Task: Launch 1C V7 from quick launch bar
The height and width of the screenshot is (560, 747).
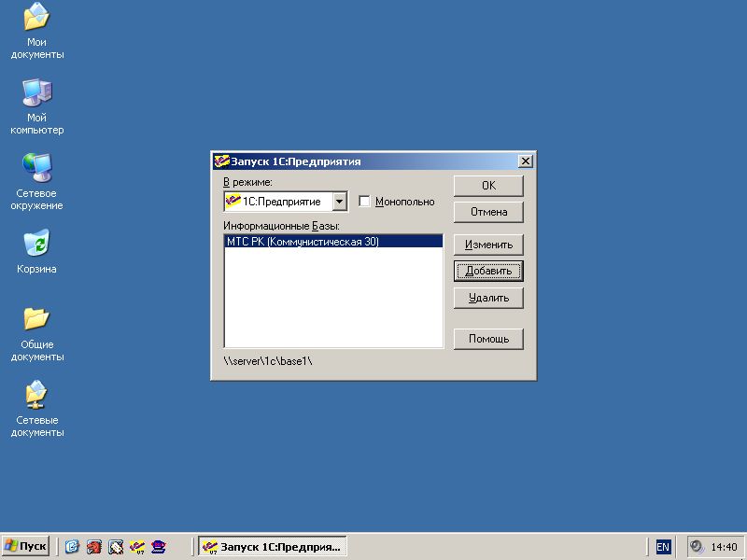Action: (x=137, y=547)
